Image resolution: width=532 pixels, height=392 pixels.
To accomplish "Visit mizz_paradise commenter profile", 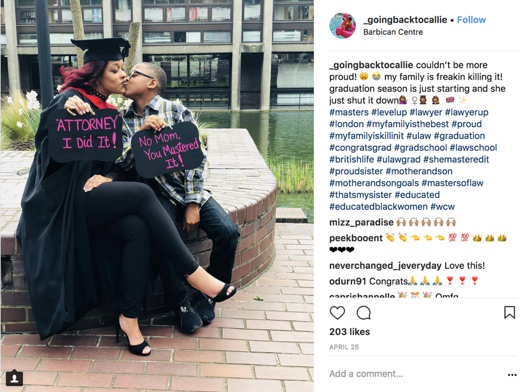I will point(361,222).
